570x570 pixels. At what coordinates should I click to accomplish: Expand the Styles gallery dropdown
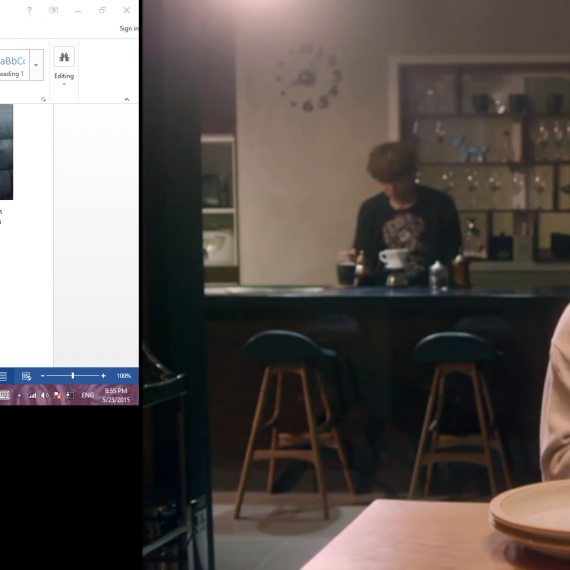click(36, 65)
